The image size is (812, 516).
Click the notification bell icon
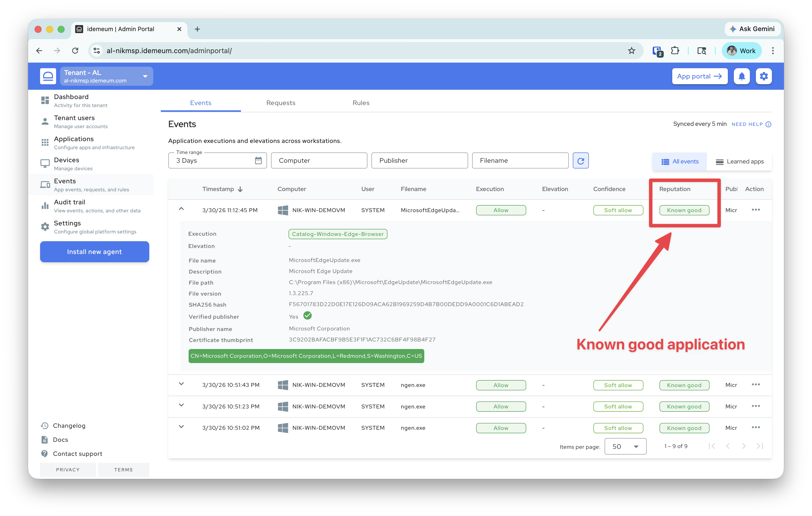pyautogui.click(x=742, y=76)
